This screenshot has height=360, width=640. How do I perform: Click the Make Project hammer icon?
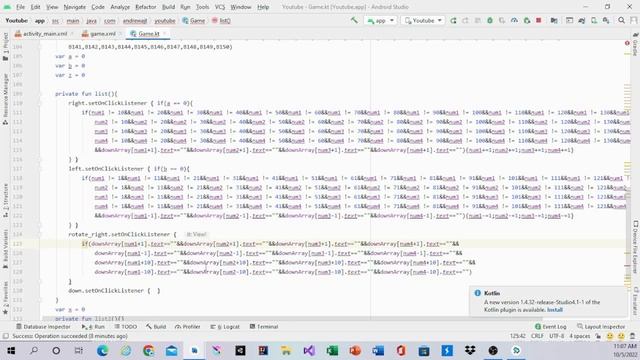tap(354, 20)
